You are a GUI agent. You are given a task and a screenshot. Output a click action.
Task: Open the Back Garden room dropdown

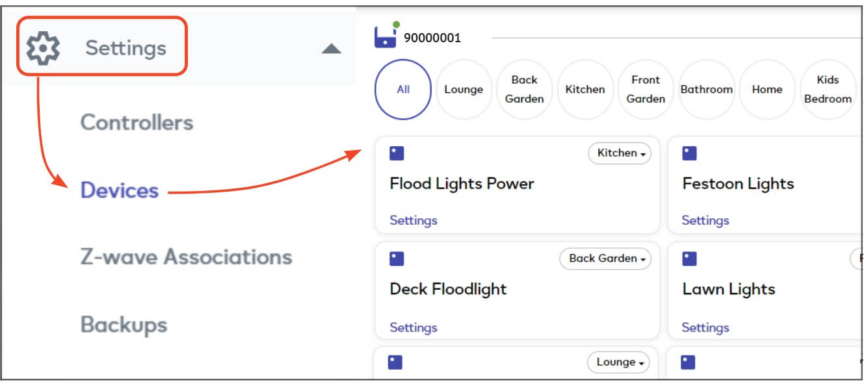(x=605, y=259)
